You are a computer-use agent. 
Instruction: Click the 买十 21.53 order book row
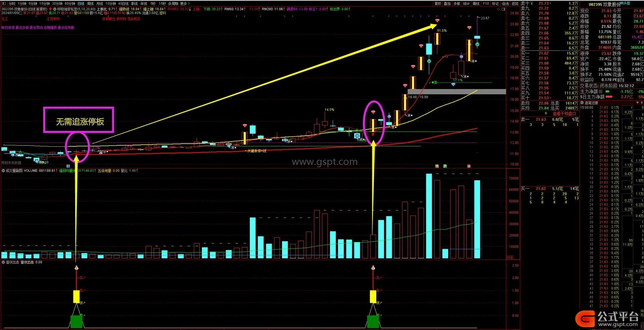pos(549,98)
